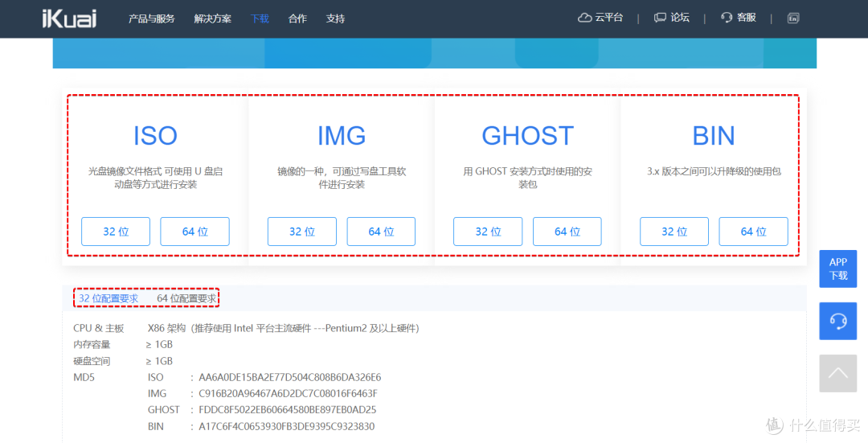Download the IMG 64 位 package
Image resolution: width=868 pixels, height=443 pixels.
point(381,232)
